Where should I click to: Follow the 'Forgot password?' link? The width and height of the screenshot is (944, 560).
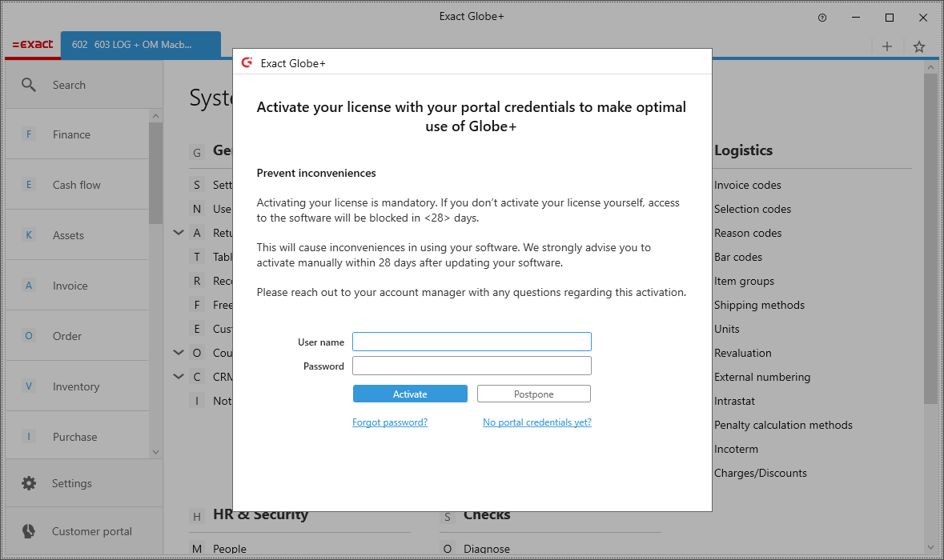390,422
